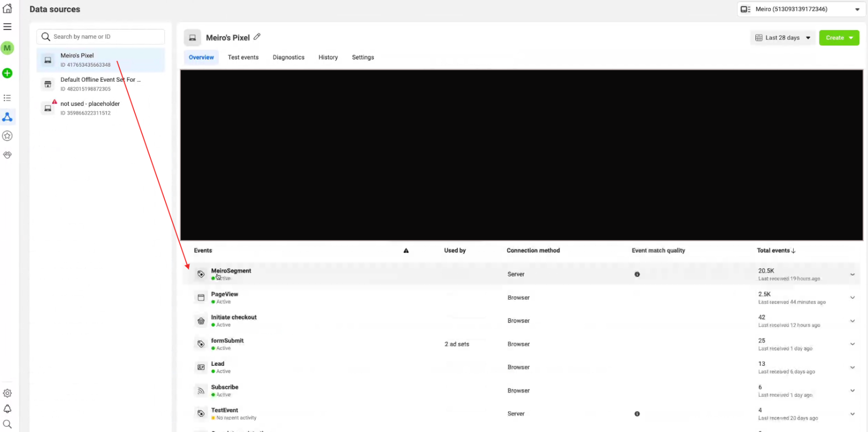This screenshot has height=432, width=868.
Task: Click the formSubmit event tag icon
Action: (201, 344)
